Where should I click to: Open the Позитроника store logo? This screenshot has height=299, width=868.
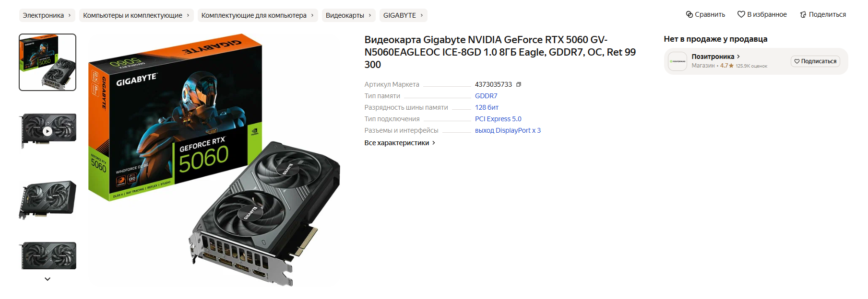point(678,61)
